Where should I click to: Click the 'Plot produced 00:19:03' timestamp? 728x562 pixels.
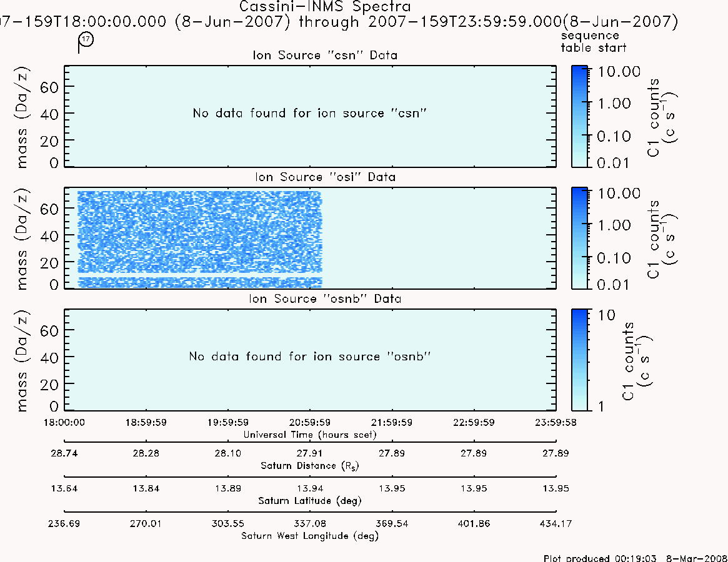point(600,558)
